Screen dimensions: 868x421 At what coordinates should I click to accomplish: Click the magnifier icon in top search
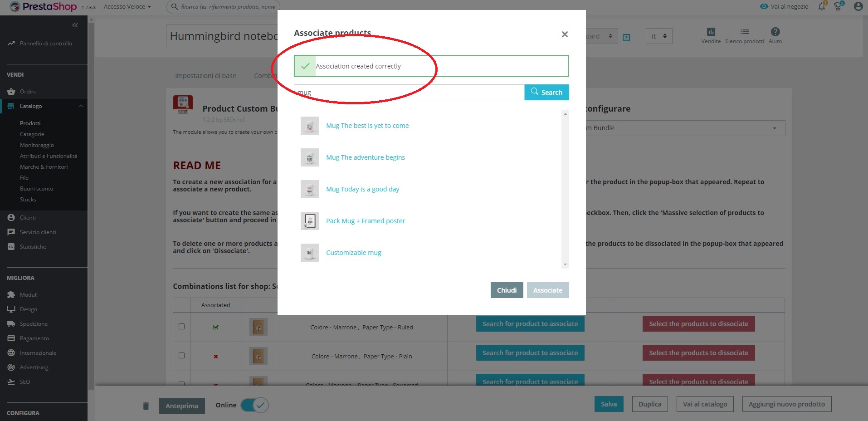[x=175, y=6]
